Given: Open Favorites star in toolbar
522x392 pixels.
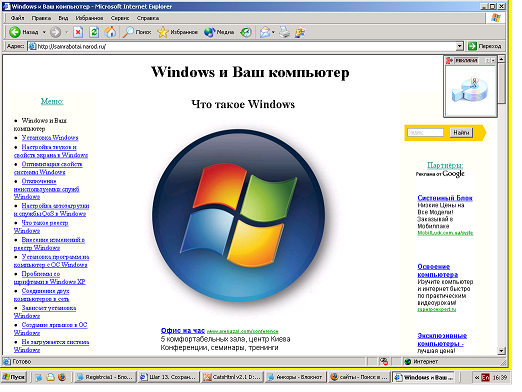Looking at the screenshot, I should click(163, 32).
